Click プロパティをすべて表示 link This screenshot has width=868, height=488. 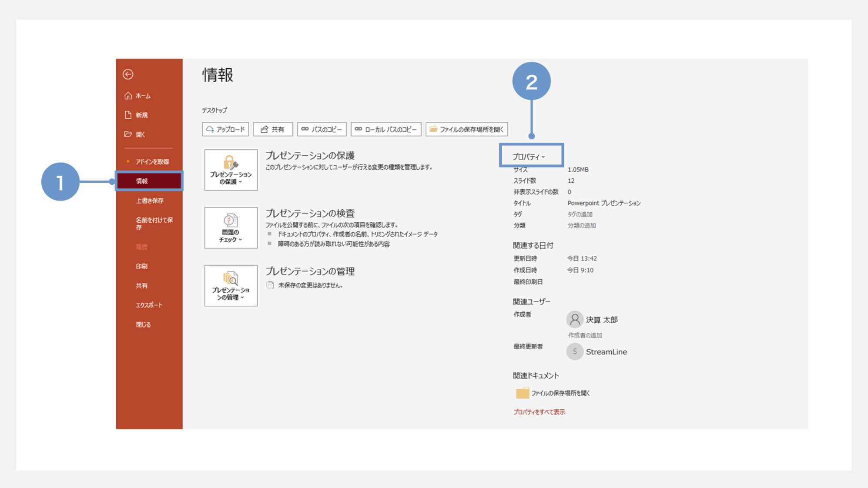click(x=539, y=412)
